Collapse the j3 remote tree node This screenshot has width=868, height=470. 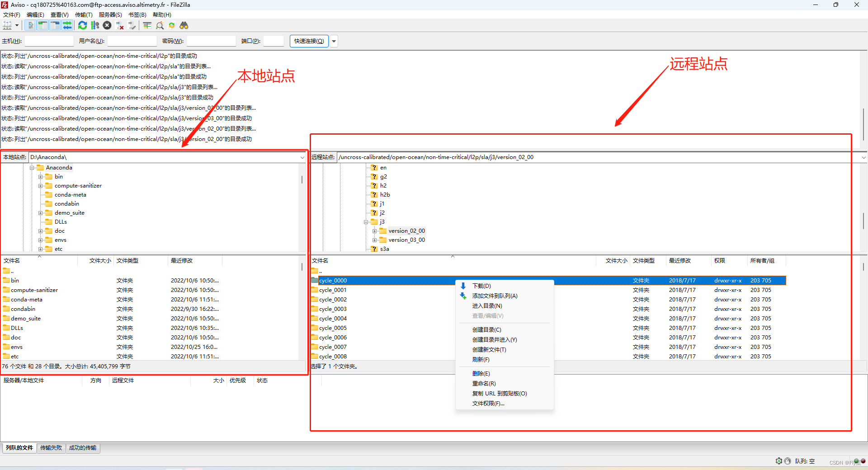tap(366, 222)
